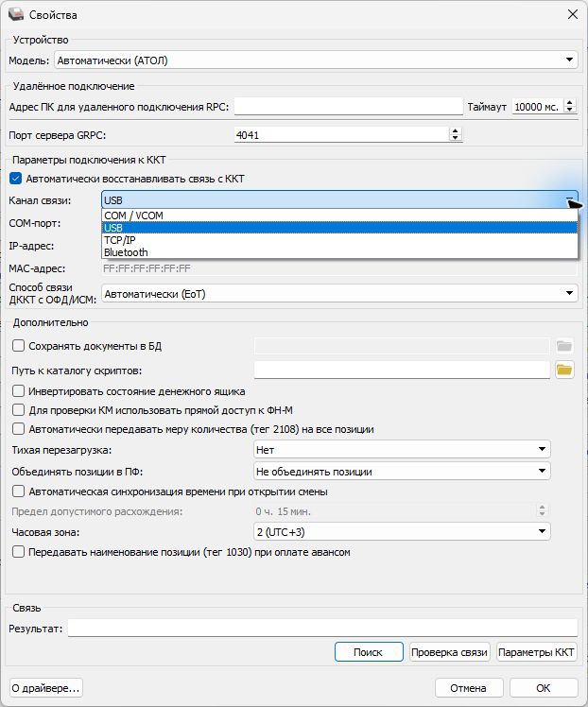Enable Сохранять документы в БД checkbox
Screen dimensions: 588x707
click(x=19, y=346)
